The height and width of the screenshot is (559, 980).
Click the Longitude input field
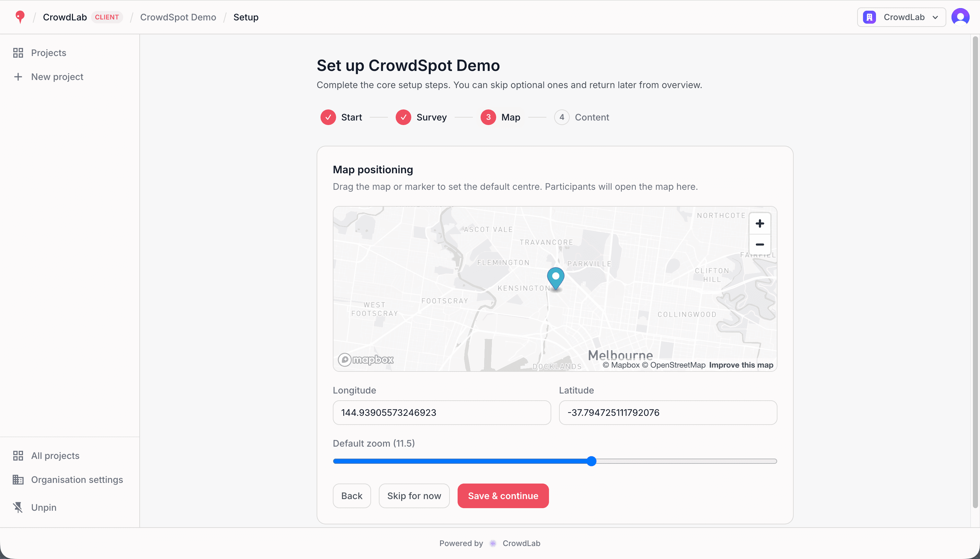442,413
